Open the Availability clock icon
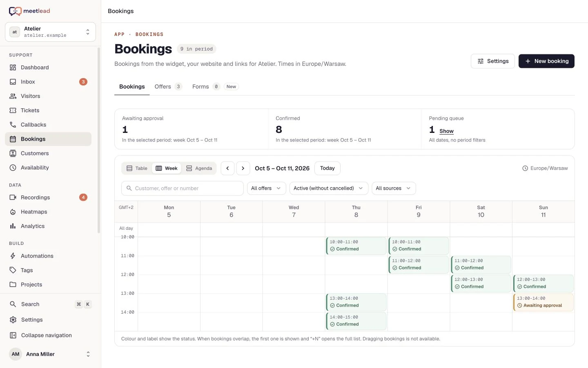The height and width of the screenshot is (368, 588). (x=13, y=168)
